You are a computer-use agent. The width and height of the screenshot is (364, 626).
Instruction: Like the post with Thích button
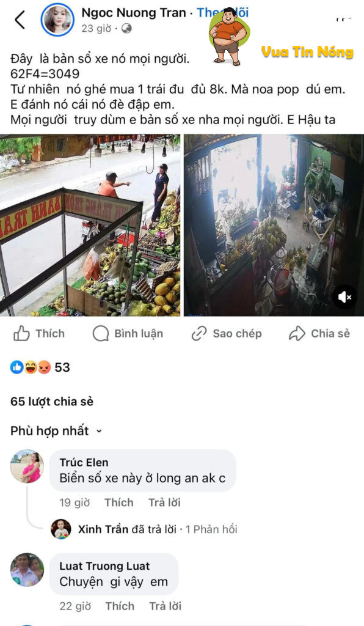click(38, 334)
